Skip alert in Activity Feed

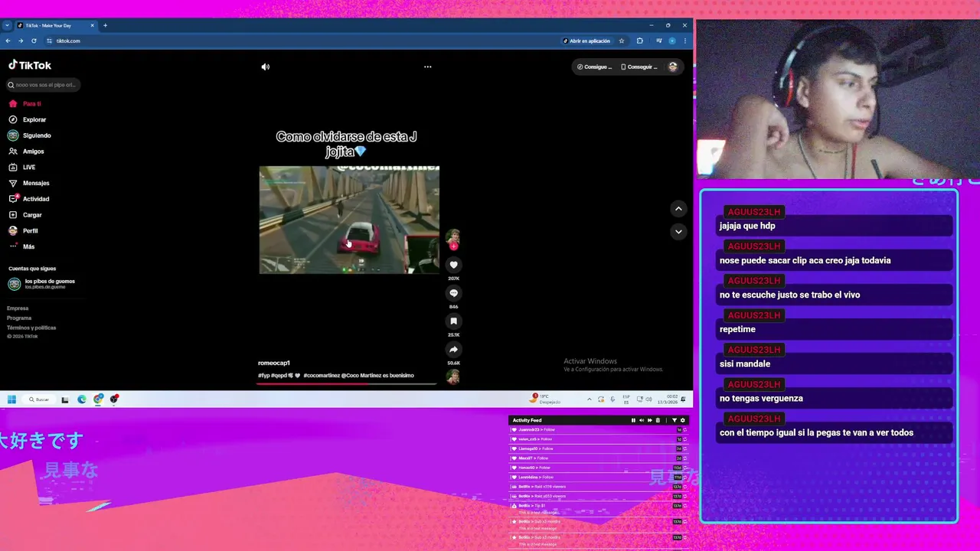click(x=650, y=420)
